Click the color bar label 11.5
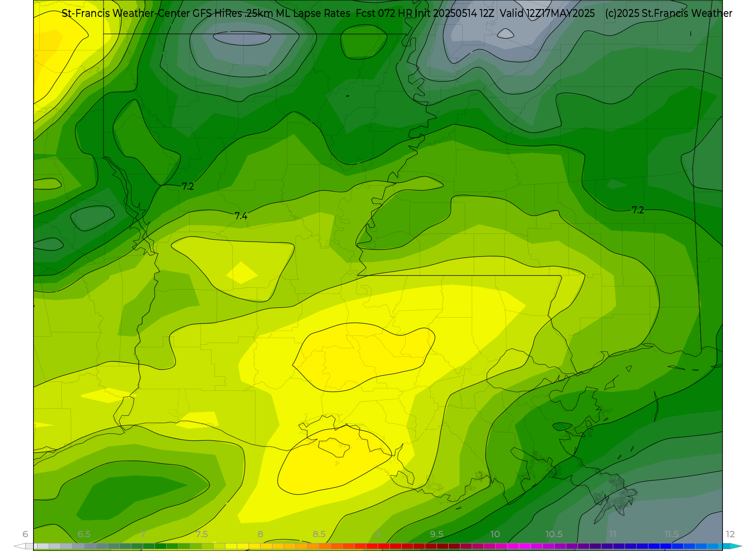756x551 pixels. pyautogui.click(x=671, y=534)
